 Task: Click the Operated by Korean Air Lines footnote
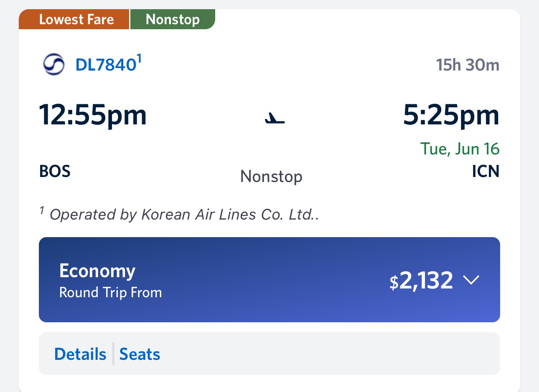(x=184, y=214)
